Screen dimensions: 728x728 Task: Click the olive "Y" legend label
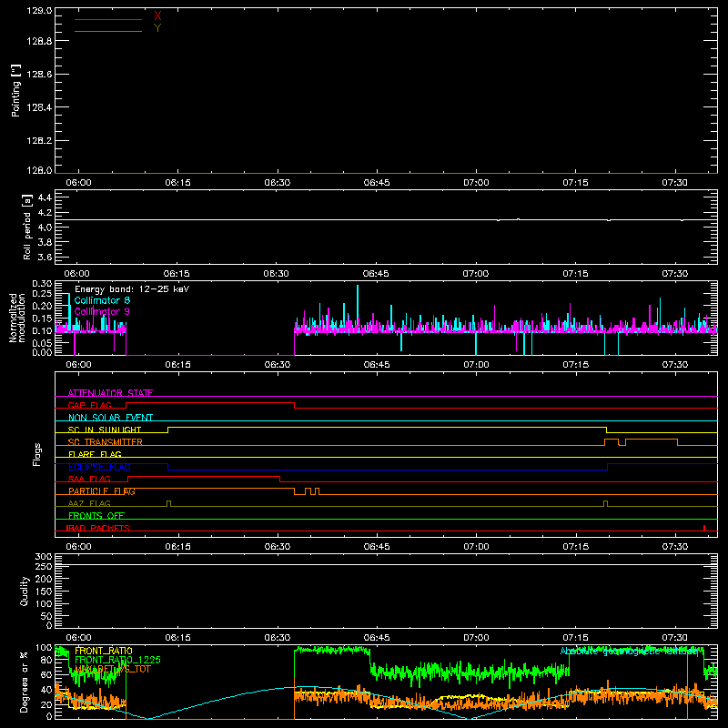point(157,28)
